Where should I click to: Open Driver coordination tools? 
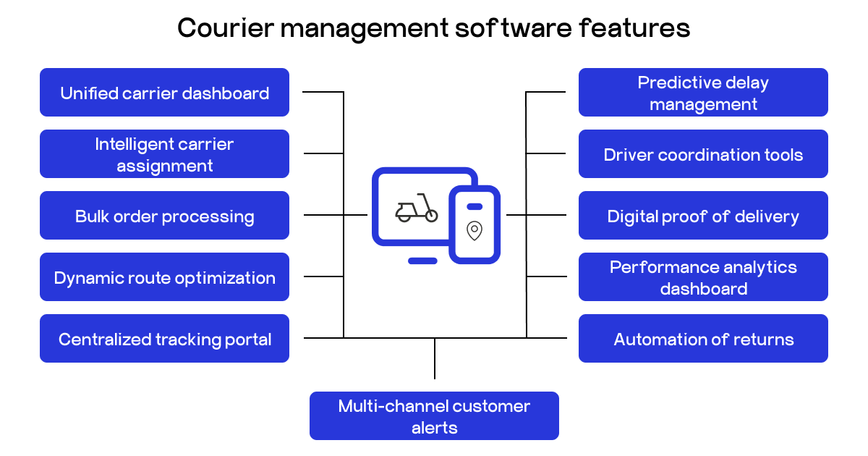703,153
